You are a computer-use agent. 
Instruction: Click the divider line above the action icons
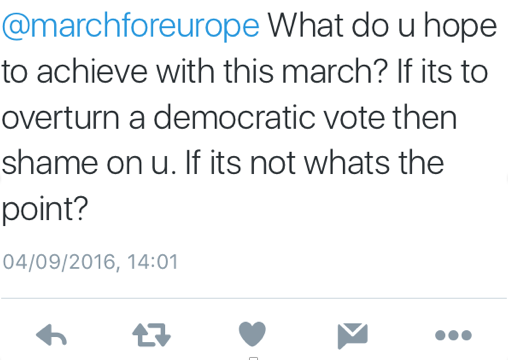pyautogui.click(x=254, y=298)
